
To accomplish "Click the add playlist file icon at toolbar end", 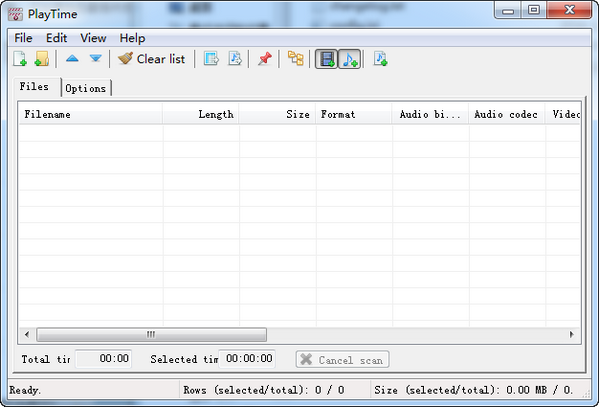I will pos(380,59).
